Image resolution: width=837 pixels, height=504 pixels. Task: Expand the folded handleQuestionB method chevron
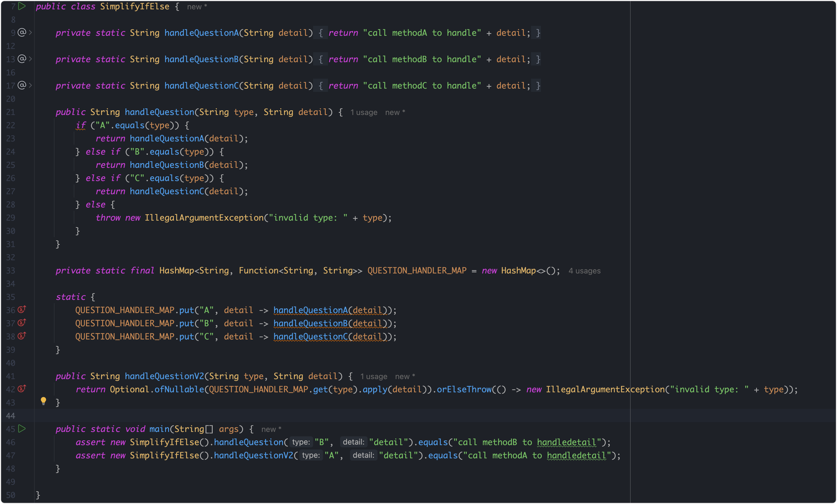click(31, 59)
